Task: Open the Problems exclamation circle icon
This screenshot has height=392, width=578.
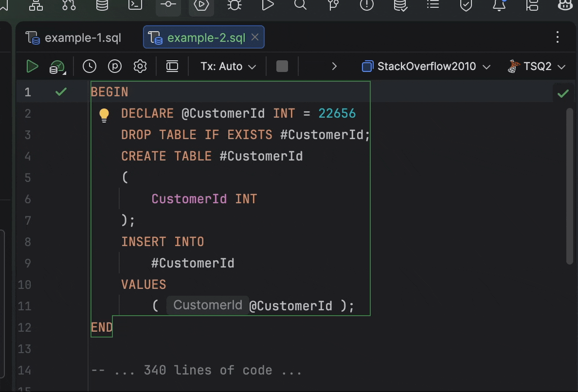Action: point(367,5)
